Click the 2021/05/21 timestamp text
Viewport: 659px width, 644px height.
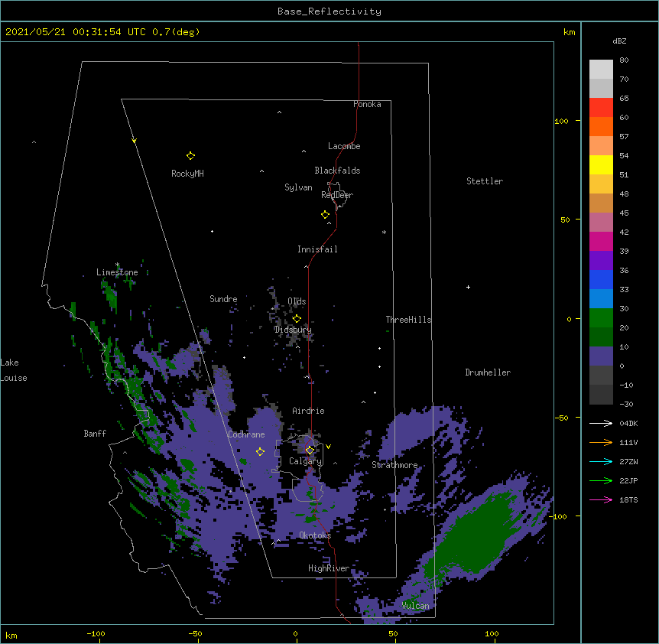pyautogui.click(x=102, y=32)
